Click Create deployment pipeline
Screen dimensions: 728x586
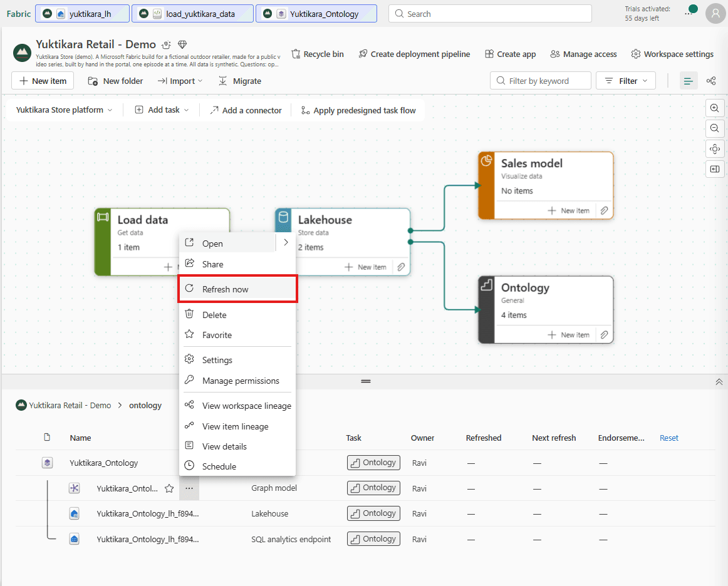coord(414,54)
